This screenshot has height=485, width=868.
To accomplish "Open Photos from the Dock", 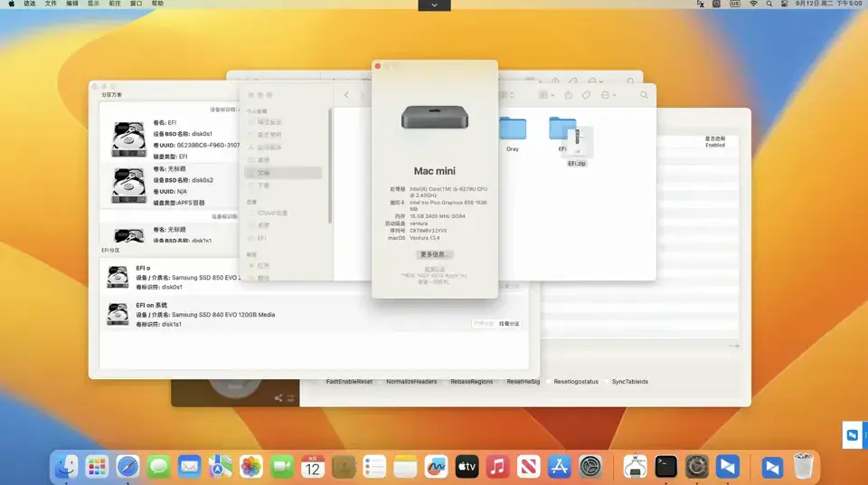I will (x=250, y=467).
